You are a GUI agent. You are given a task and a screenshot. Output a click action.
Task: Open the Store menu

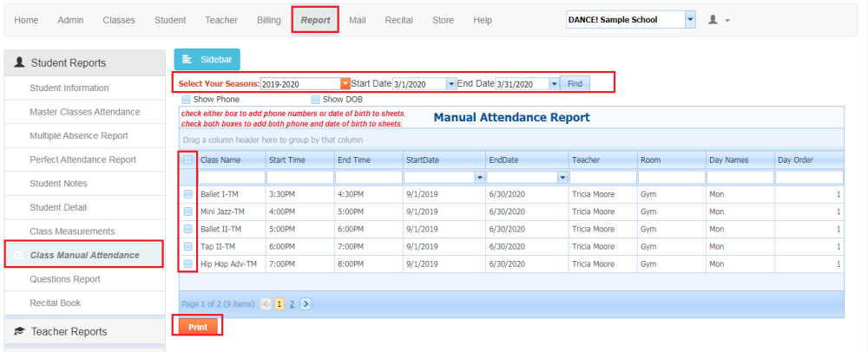coord(443,20)
